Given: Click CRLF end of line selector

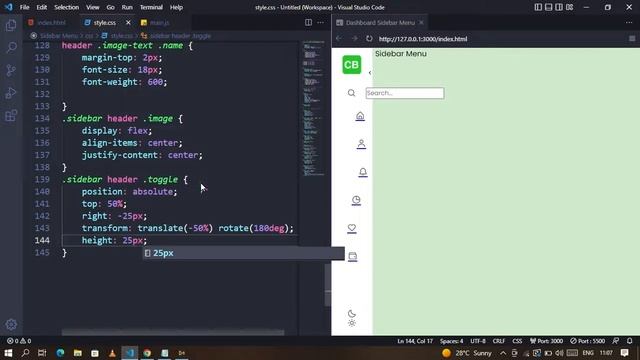Looking at the screenshot, I should pyautogui.click(x=499, y=341).
